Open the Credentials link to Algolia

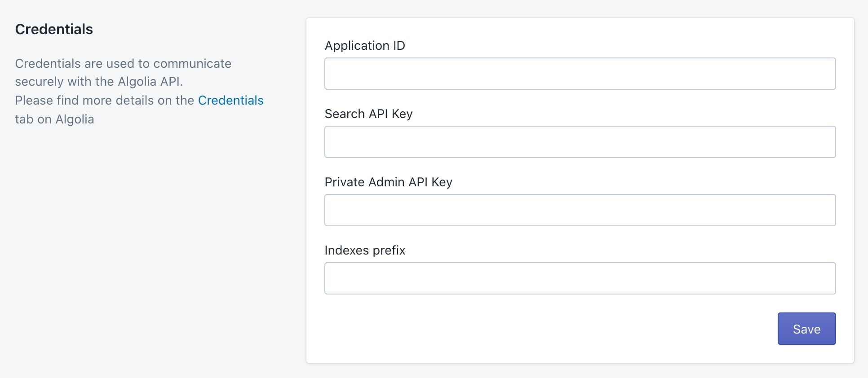(230, 100)
